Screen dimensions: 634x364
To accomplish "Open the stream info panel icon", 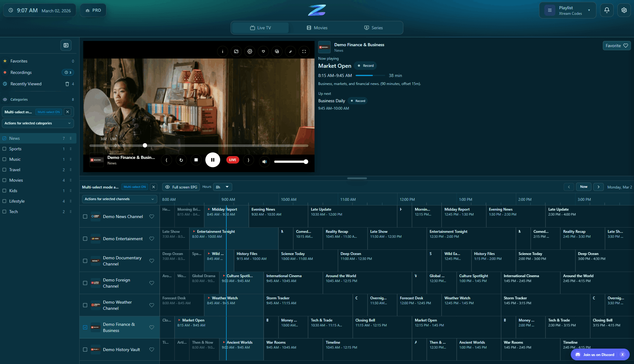I will (x=223, y=51).
